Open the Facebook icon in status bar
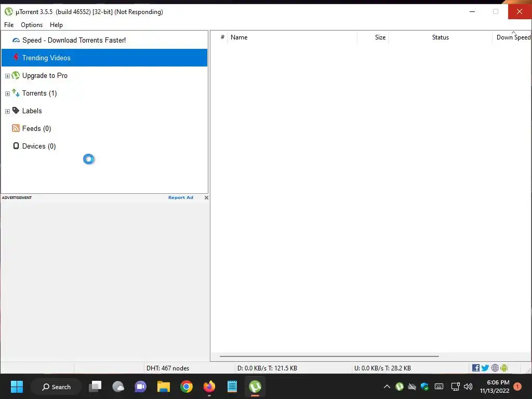Viewport: 532px width, 399px height. [x=476, y=368]
